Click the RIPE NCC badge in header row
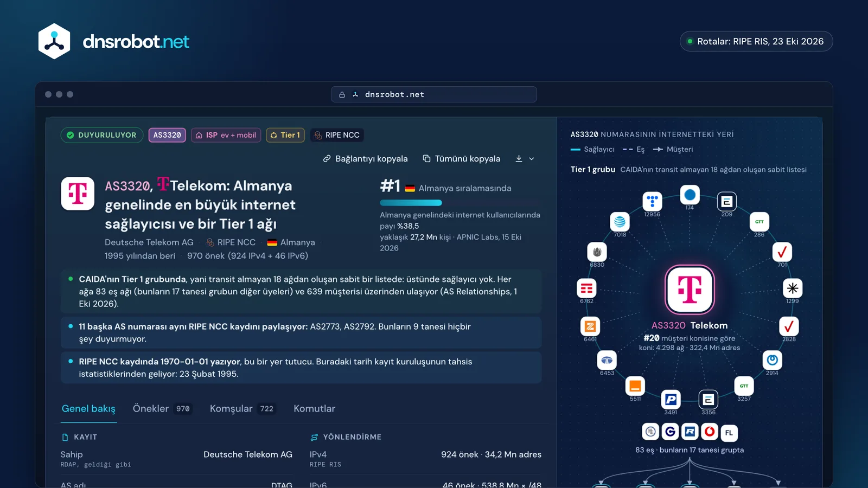 (x=337, y=135)
